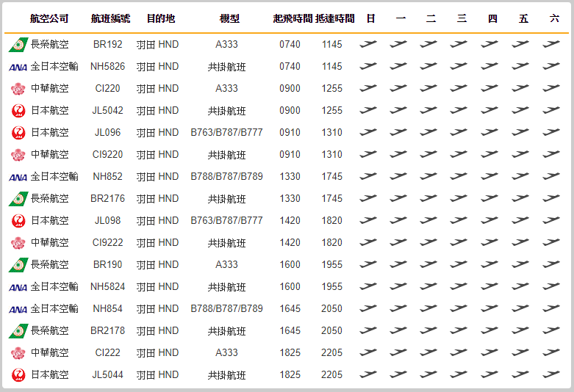Viewport: 574px width, 392px height.
Task: Click the Monday (一) plane icon for BR2178
Action: [x=398, y=330]
